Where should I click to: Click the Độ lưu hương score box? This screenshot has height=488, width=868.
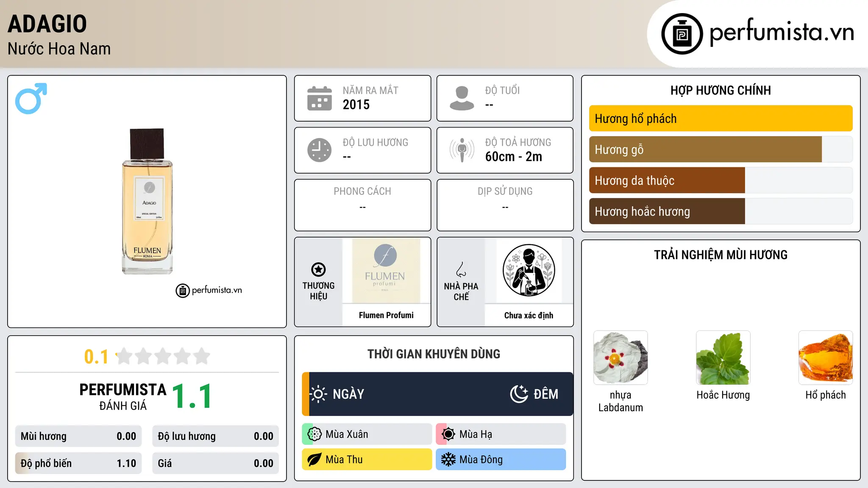click(x=216, y=436)
